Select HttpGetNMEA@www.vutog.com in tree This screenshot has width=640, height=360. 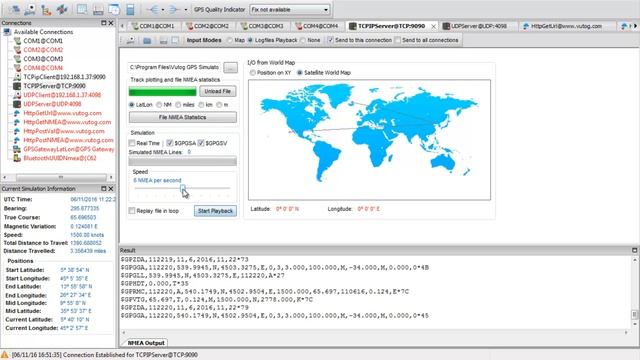tap(67, 122)
